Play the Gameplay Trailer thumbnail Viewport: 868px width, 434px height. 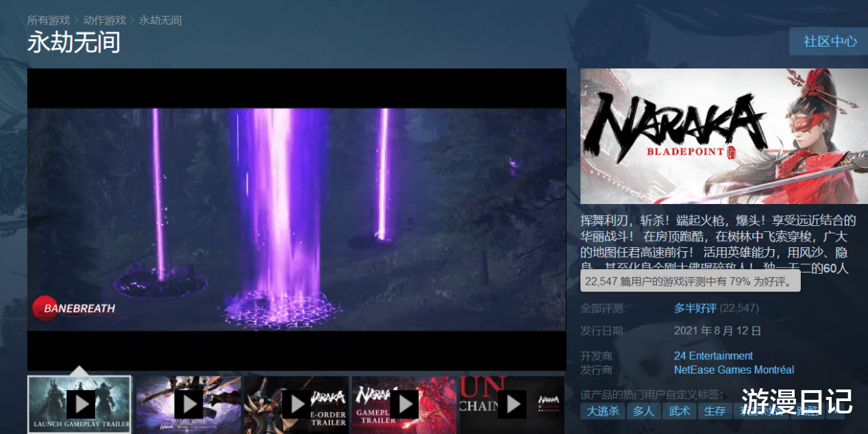pyautogui.click(x=404, y=405)
